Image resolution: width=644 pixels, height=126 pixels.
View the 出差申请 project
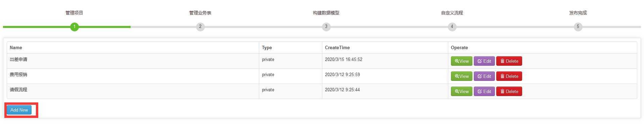point(461,61)
